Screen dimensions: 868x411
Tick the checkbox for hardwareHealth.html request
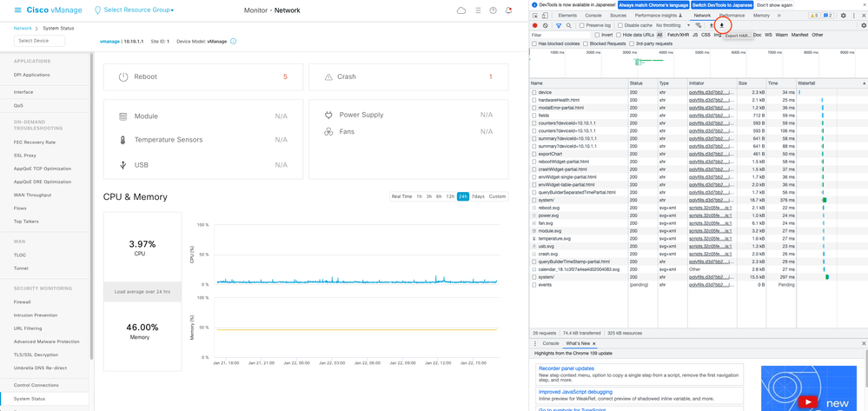click(534, 100)
